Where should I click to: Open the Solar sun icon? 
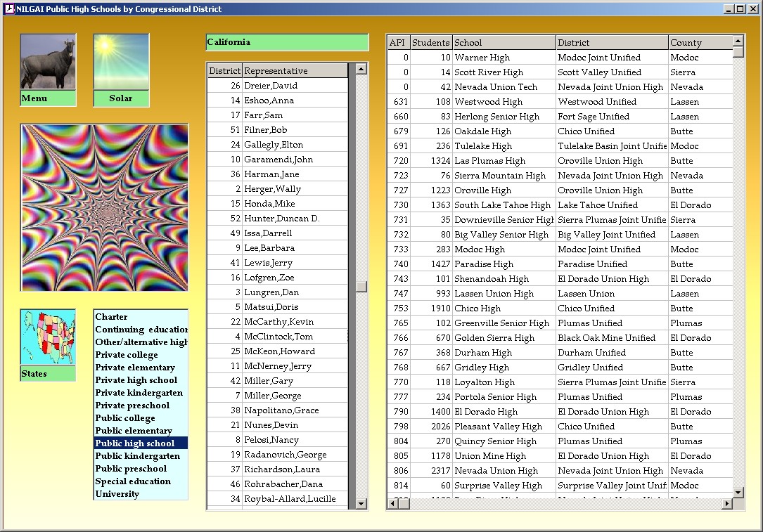pyautogui.click(x=121, y=63)
